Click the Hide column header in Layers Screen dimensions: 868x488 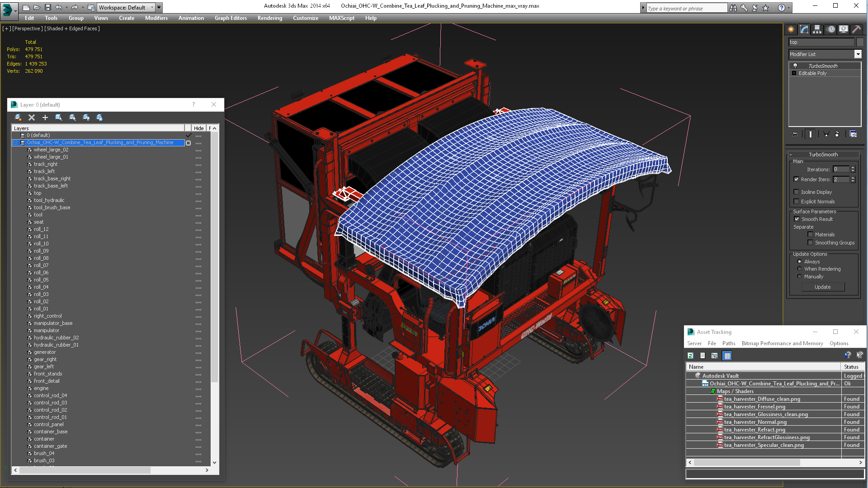click(x=198, y=128)
